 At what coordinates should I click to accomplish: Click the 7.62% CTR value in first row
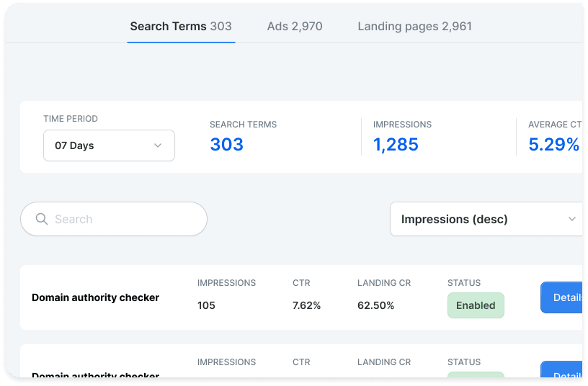click(x=306, y=305)
